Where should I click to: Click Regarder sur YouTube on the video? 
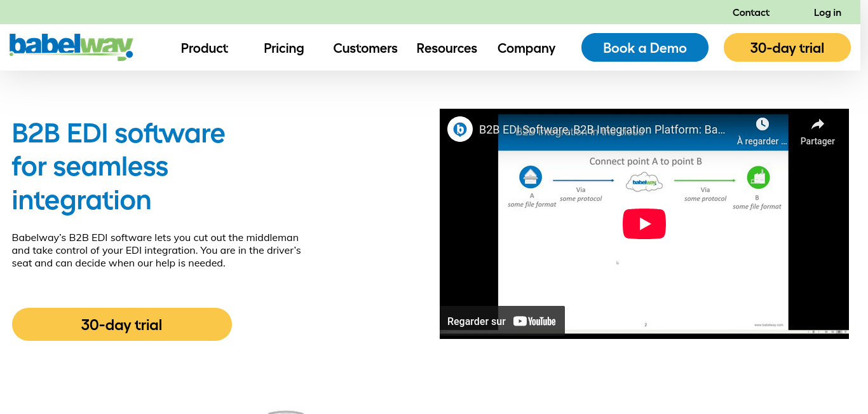point(502,321)
